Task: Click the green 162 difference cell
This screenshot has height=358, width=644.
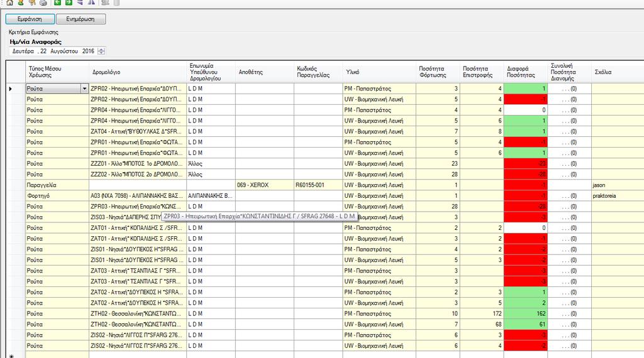Action: (x=525, y=313)
